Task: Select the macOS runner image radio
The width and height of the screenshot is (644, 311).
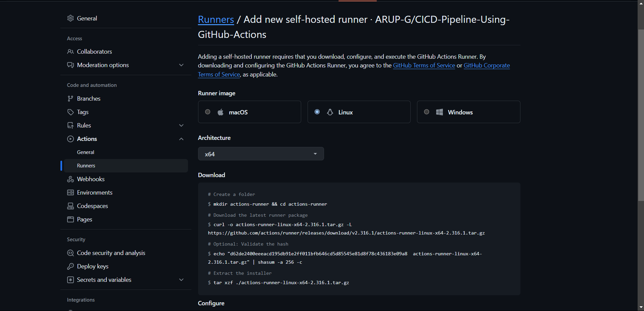Action: [x=208, y=112]
